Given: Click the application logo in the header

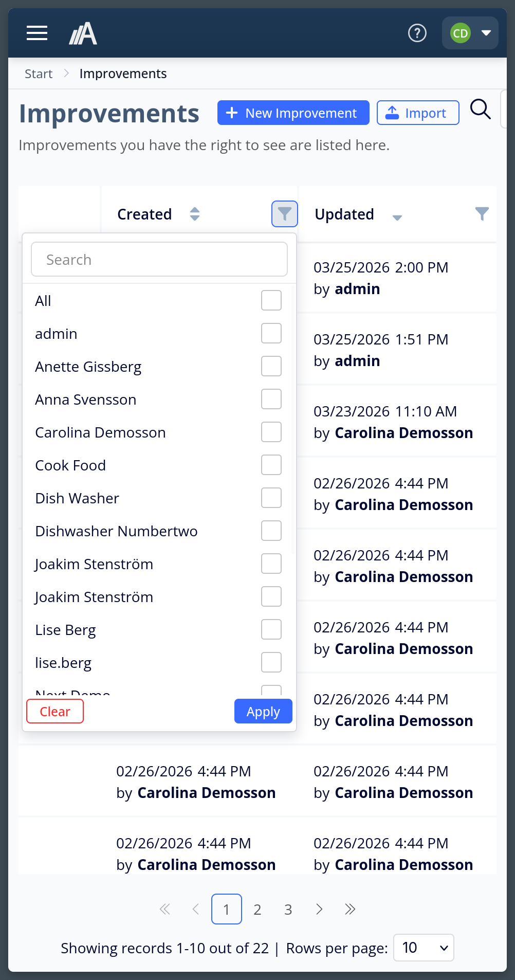Looking at the screenshot, I should pyautogui.click(x=83, y=33).
